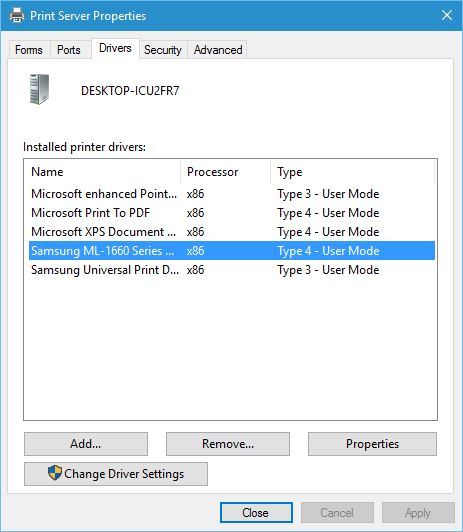Click the Add... button
The width and height of the screenshot is (463, 532).
point(86,444)
